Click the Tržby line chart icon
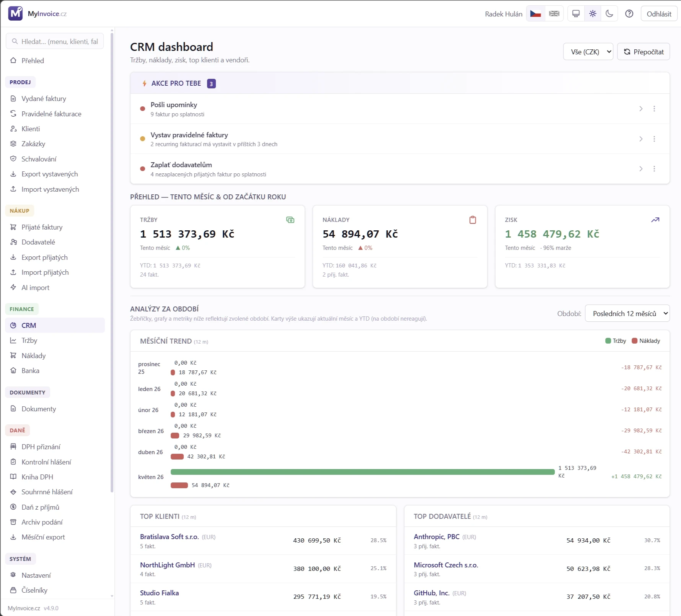The width and height of the screenshot is (681, 616). coord(13,341)
